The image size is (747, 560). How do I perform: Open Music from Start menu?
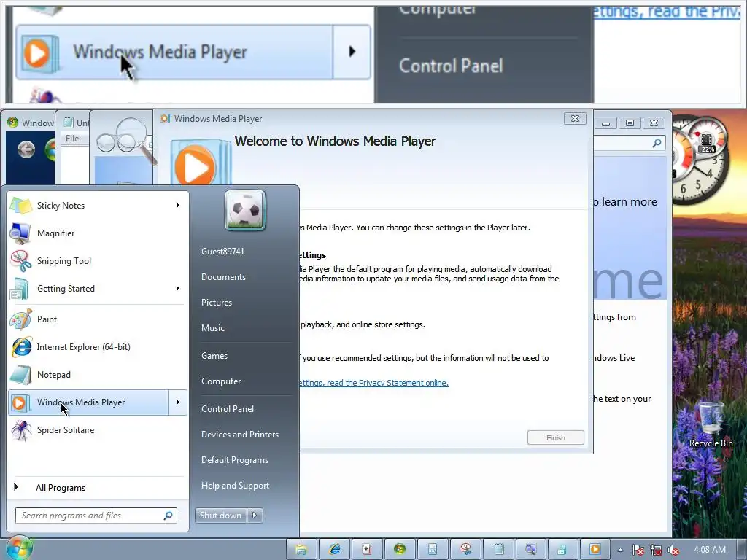pos(212,328)
